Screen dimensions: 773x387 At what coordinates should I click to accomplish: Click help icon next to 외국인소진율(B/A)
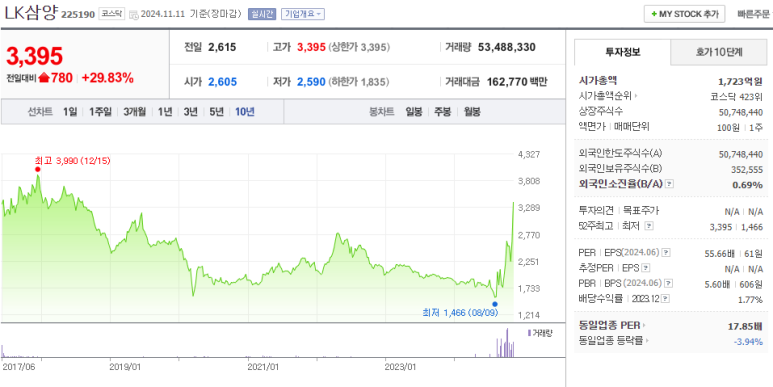[x=669, y=184]
